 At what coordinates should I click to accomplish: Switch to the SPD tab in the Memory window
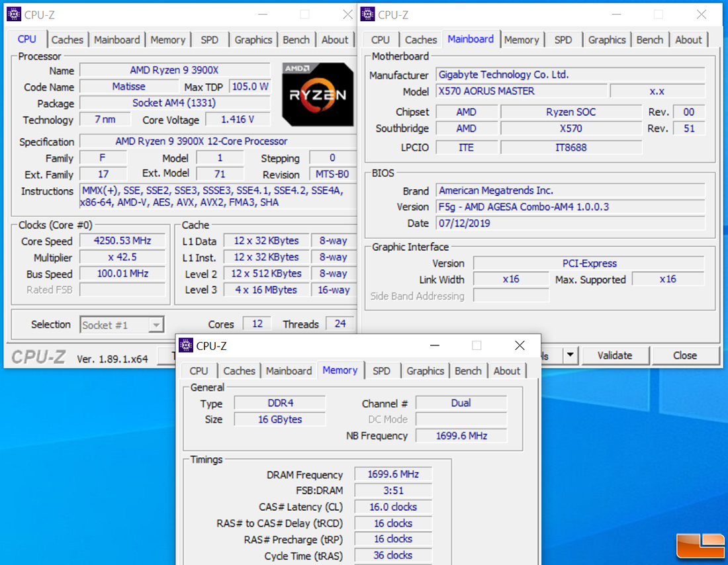(382, 371)
